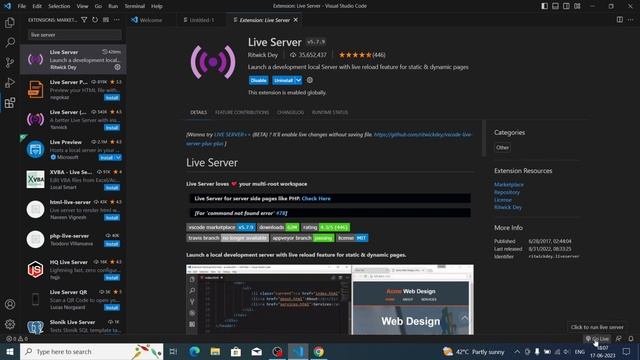The width and height of the screenshot is (640, 360).
Task: Open the Uninstall dropdown arrow
Action: click(x=298, y=80)
